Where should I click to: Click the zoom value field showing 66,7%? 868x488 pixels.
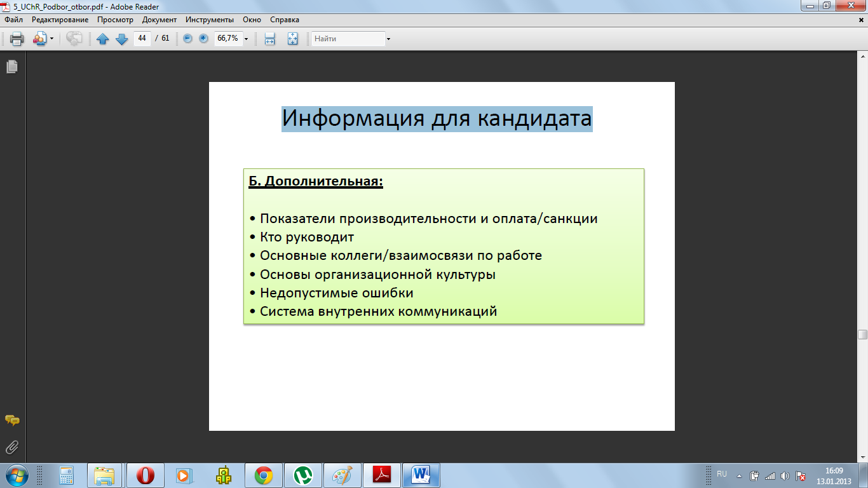point(227,38)
